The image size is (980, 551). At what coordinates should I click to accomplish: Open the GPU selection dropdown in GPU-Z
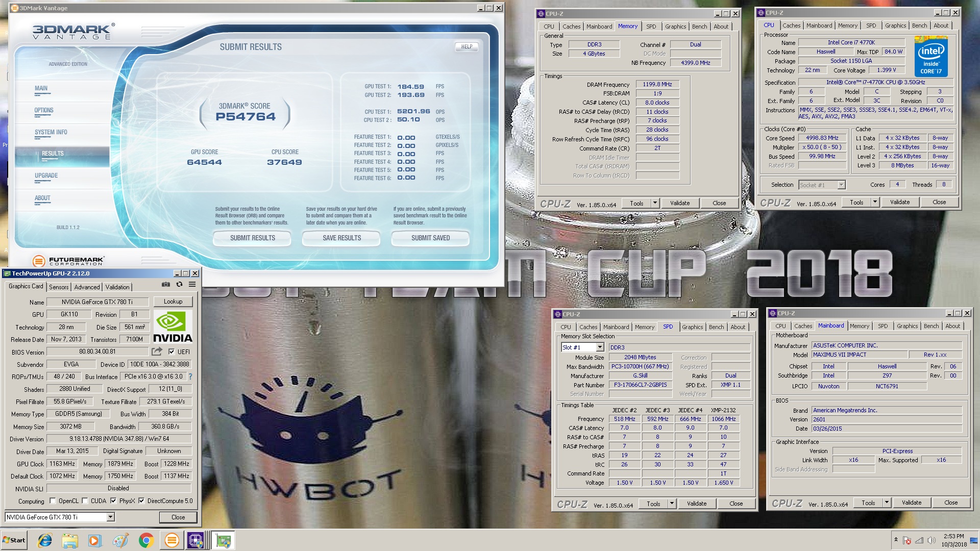pyautogui.click(x=110, y=517)
